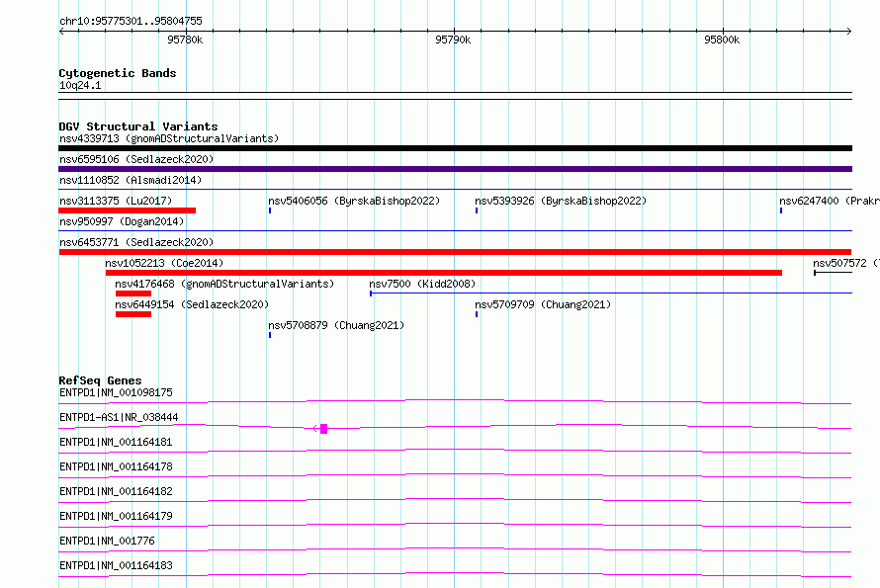Open the nsv6595106 (Sedlazeck2020) label

(136, 159)
